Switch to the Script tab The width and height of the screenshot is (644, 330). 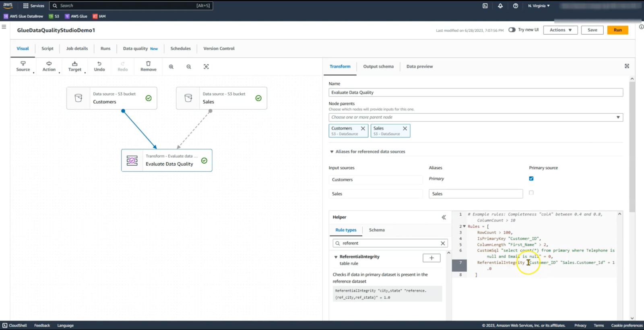[47, 49]
